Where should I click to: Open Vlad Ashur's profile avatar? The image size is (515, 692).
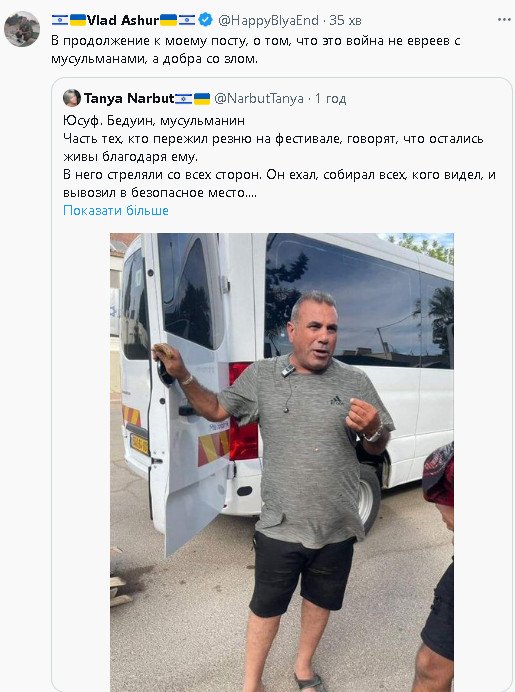[x=22, y=29]
